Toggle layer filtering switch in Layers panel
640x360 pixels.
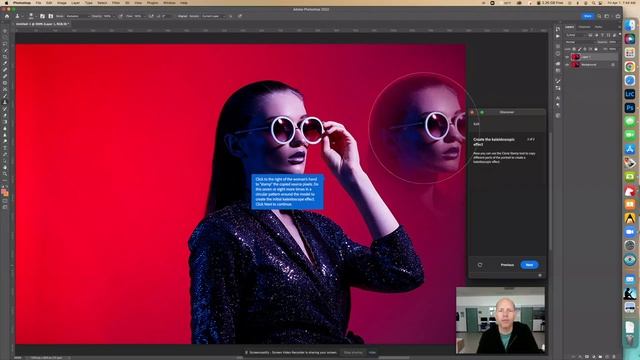pyautogui.click(x=620, y=34)
